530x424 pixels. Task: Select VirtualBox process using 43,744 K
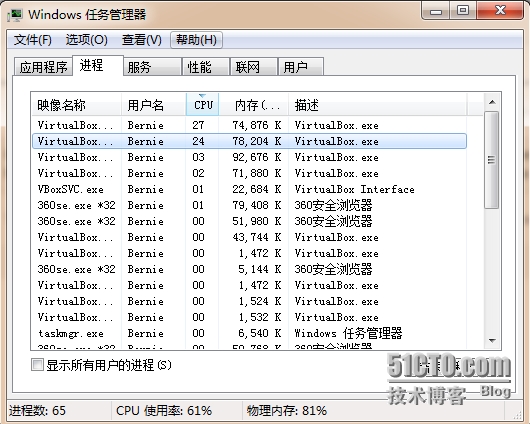pos(249,237)
